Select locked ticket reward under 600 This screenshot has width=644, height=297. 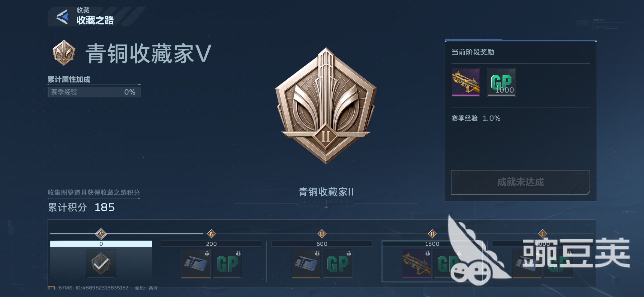pyautogui.click(x=306, y=264)
